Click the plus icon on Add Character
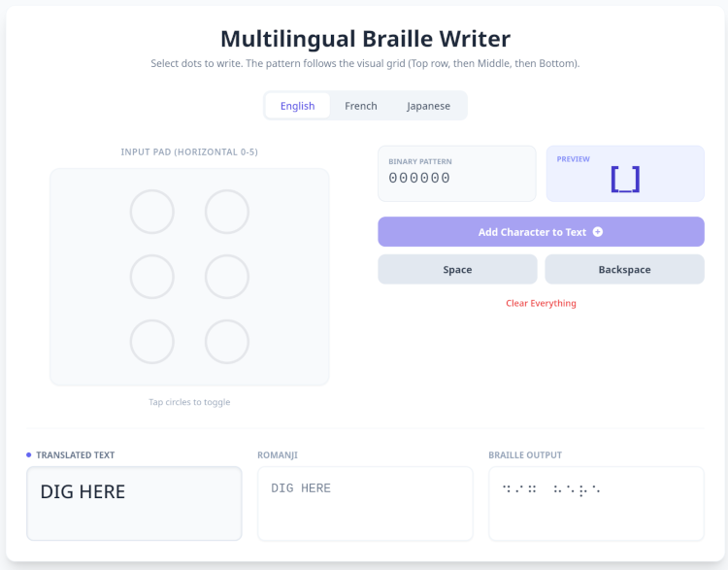728x570 pixels. (x=598, y=232)
